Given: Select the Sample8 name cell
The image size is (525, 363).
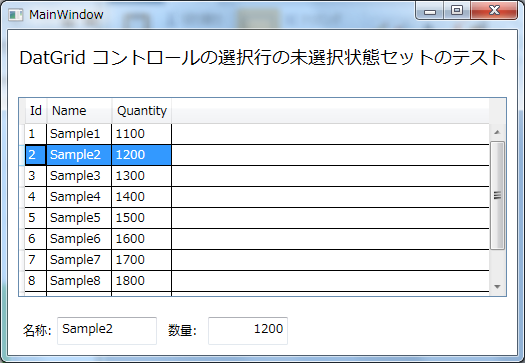Looking at the screenshot, I should point(79,281).
